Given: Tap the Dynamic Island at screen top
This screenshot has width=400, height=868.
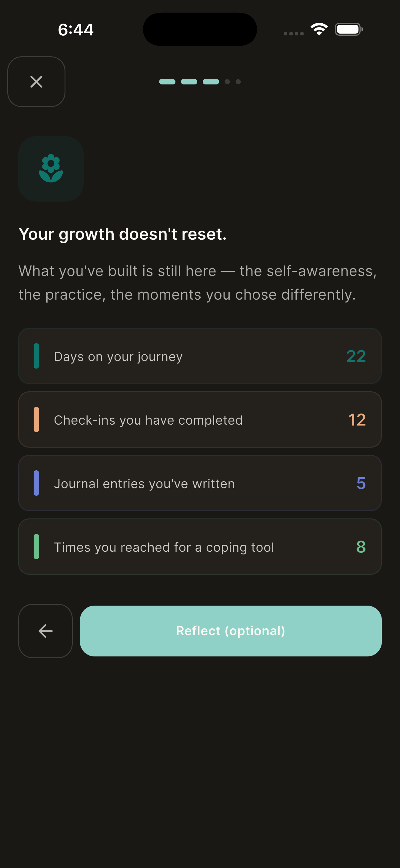Looking at the screenshot, I should click(200, 29).
